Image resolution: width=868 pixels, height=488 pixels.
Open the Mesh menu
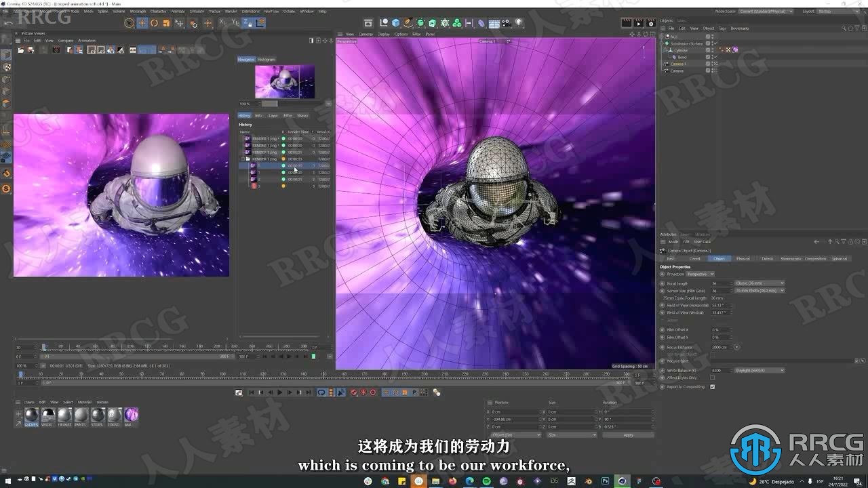[89, 11]
